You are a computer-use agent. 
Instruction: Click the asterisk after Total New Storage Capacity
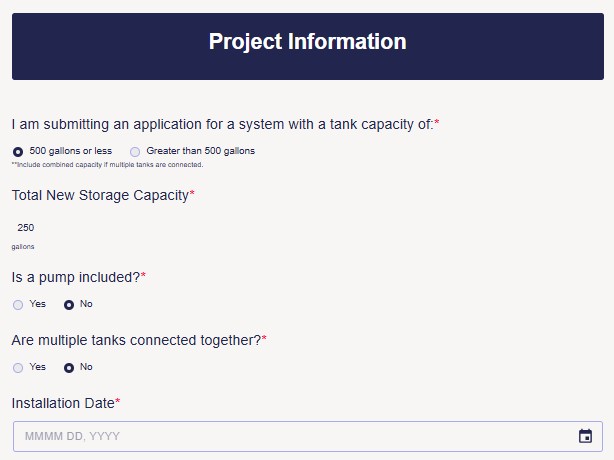click(x=192, y=194)
